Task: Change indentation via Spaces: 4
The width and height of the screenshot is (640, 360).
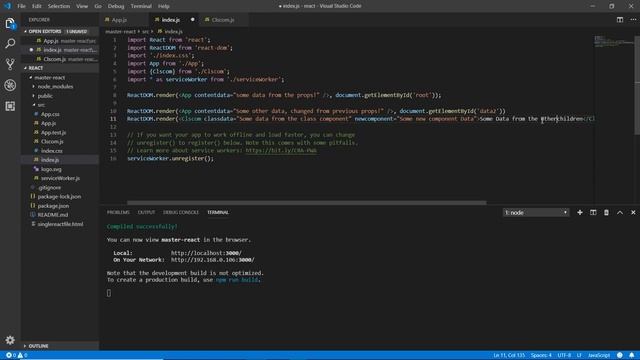Action: pyautogui.click(x=541, y=356)
